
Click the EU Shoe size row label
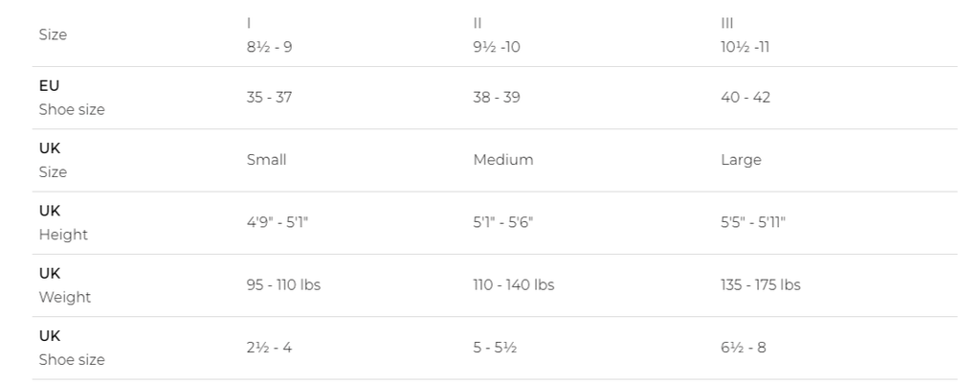point(71,98)
